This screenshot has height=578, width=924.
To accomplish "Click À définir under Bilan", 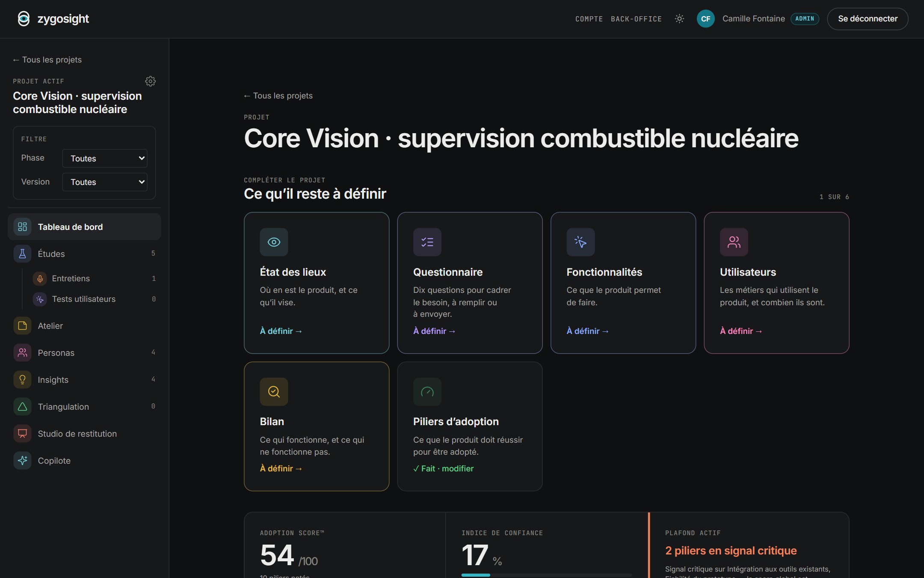I will 281,468.
